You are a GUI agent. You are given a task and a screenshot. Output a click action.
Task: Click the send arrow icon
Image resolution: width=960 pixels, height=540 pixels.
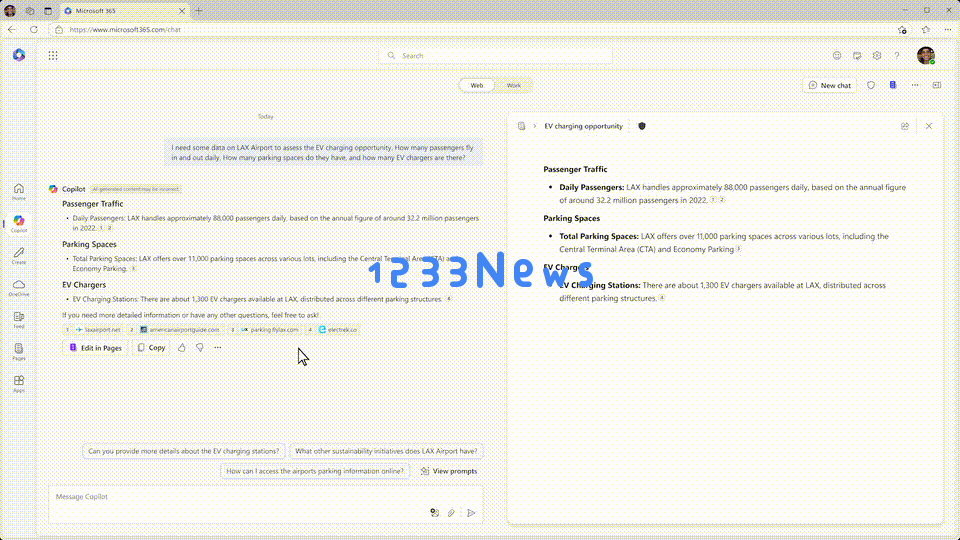click(471, 513)
